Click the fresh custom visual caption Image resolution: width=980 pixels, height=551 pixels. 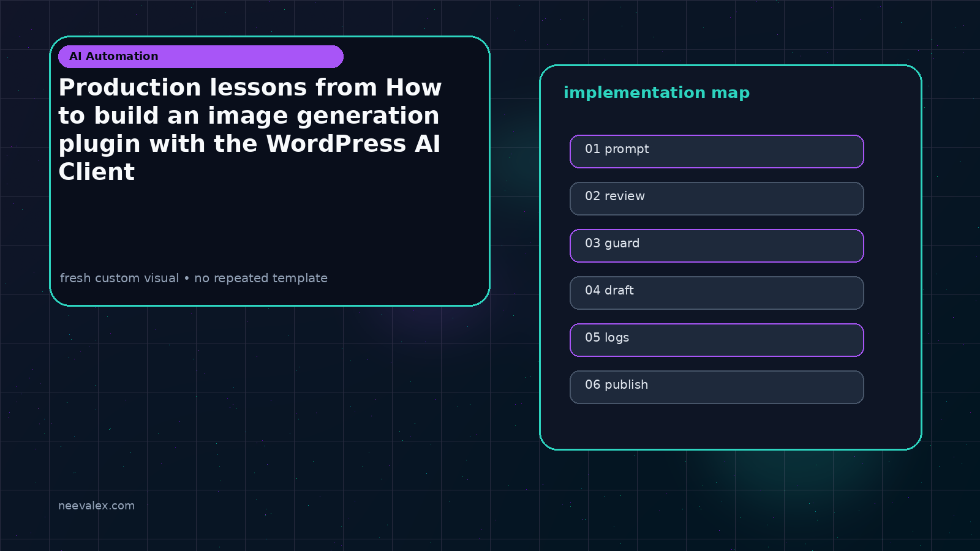pos(194,278)
